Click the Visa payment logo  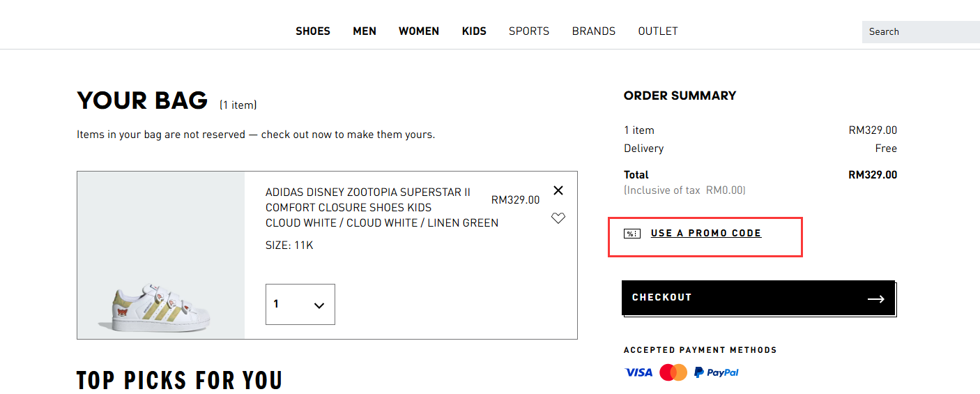(x=638, y=372)
